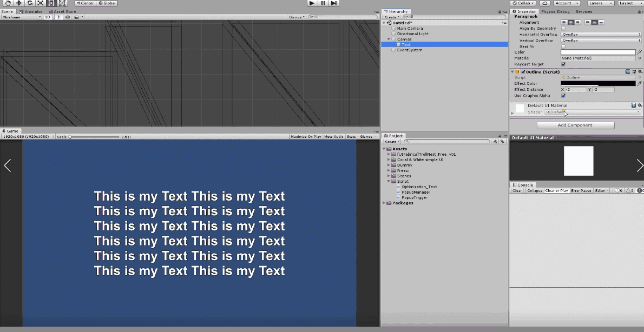This screenshot has width=644, height=332.
Task: Start Play mode with the Play button
Action: [x=312, y=3]
